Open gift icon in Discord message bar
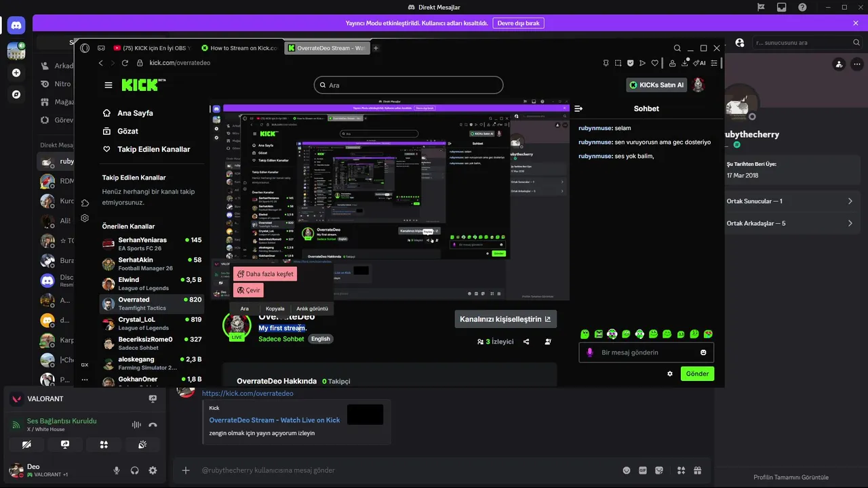Viewport: 868px width, 488px height. click(697, 470)
